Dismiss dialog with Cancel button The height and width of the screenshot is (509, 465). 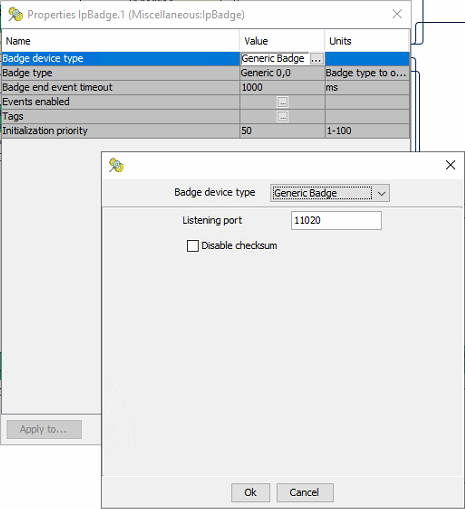305,492
